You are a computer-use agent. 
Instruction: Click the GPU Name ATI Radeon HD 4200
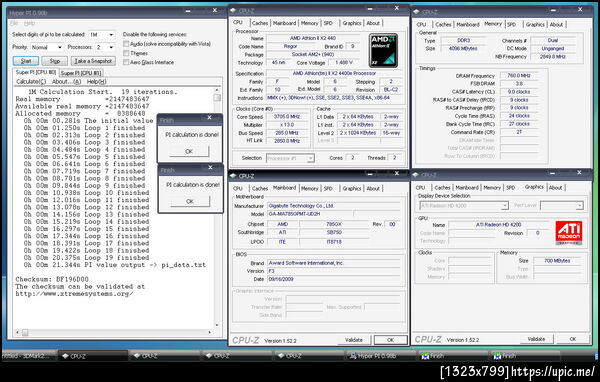(499, 225)
